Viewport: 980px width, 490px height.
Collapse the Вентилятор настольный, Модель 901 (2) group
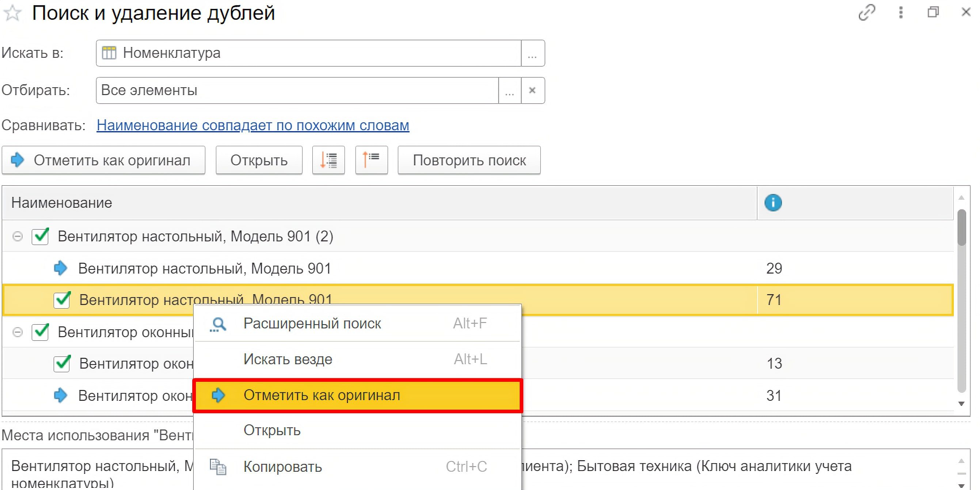(x=18, y=237)
